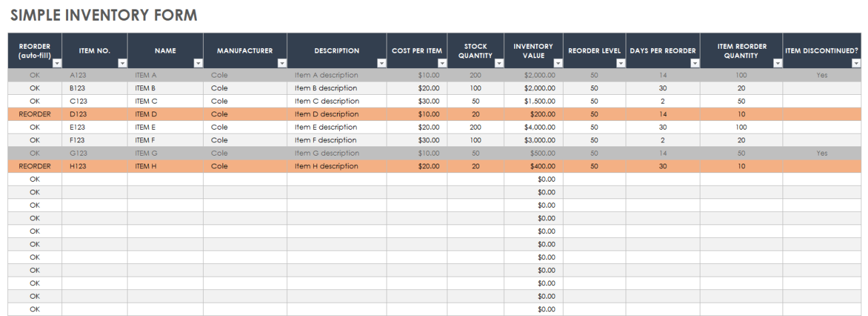
Task: Select the Yes cell in ITEM G row
Action: 821,153
